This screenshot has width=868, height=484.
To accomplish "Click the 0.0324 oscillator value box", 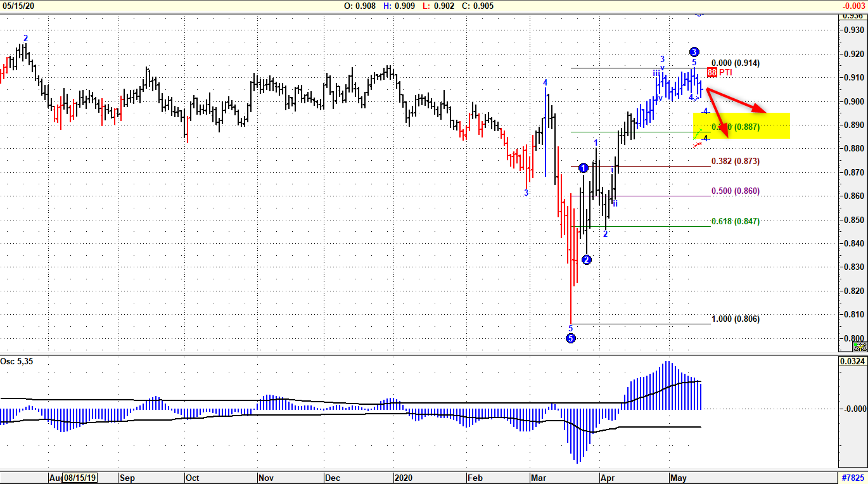I will click(x=852, y=359).
